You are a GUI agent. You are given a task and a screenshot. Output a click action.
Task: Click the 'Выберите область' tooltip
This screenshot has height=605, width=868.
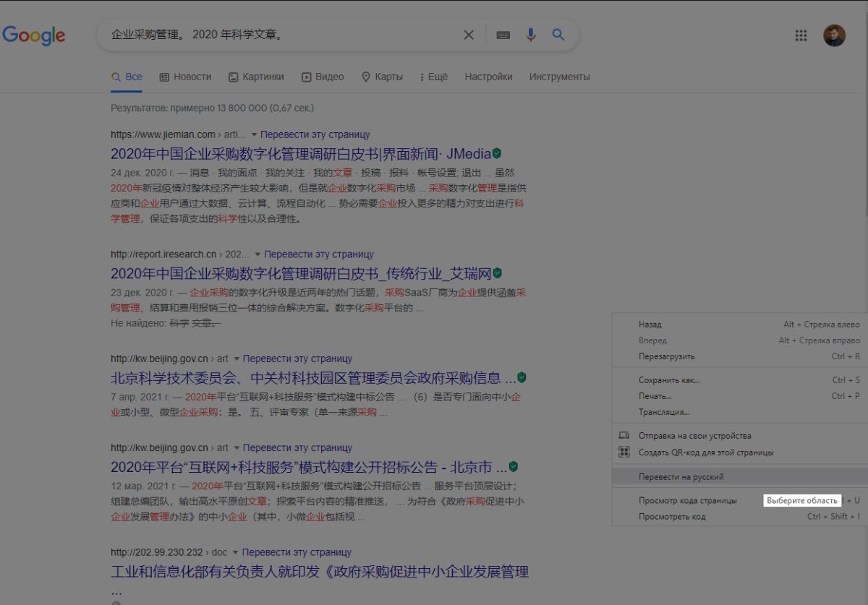801,500
